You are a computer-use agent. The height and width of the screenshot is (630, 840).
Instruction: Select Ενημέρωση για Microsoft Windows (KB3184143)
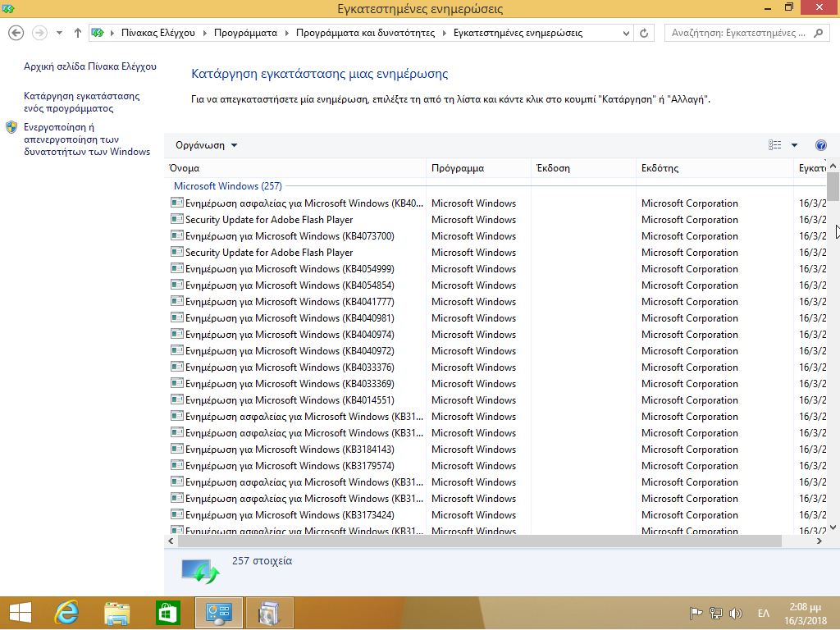click(290, 450)
